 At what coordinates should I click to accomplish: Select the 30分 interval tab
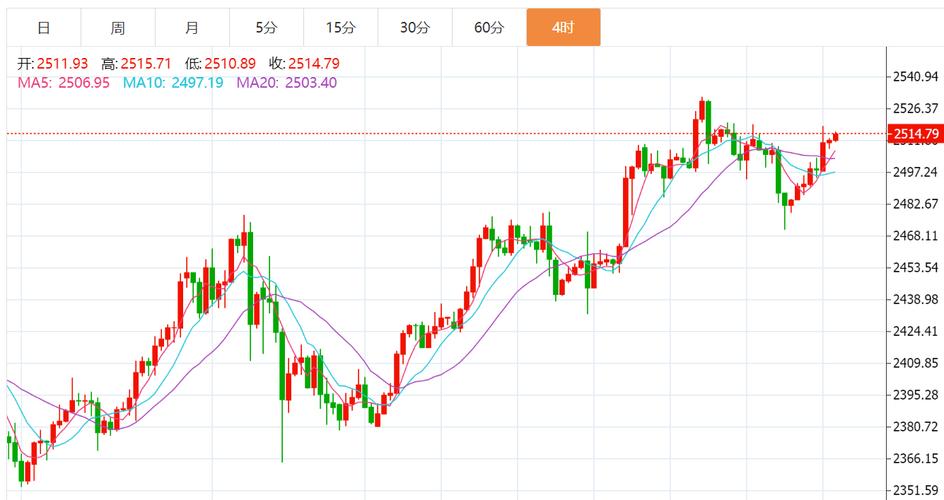click(x=414, y=27)
